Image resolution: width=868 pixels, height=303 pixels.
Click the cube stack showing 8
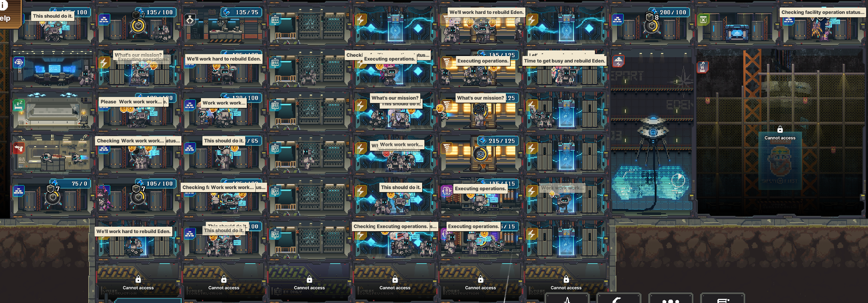click(x=652, y=17)
